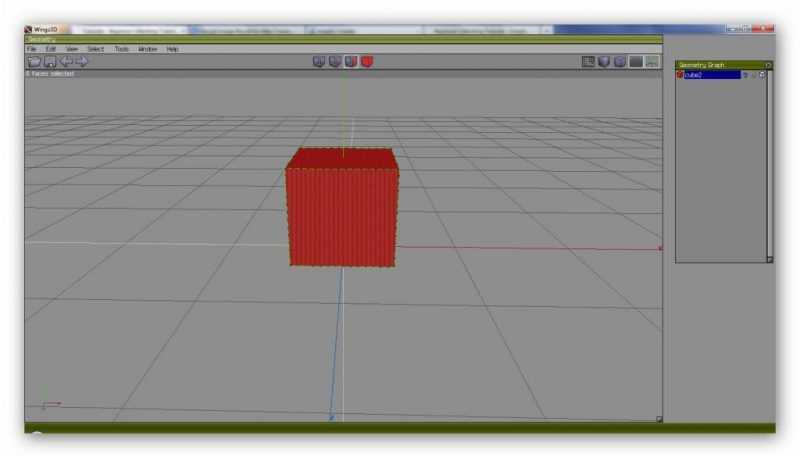Toggle smooth shaded preview cube icon
This screenshot has width=800, height=457.
click(x=604, y=62)
